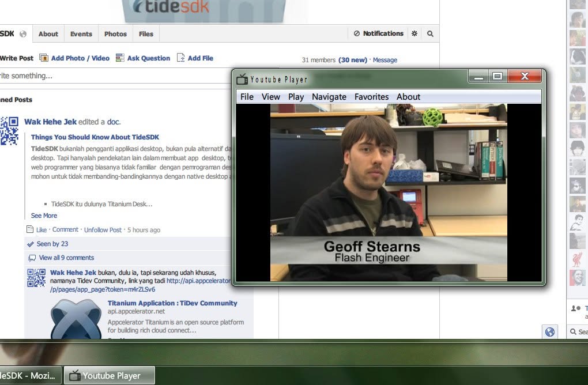Viewport: 588px width, 385px height.
Task: Click Add Photo / Video link
Action: click(80, 58)
